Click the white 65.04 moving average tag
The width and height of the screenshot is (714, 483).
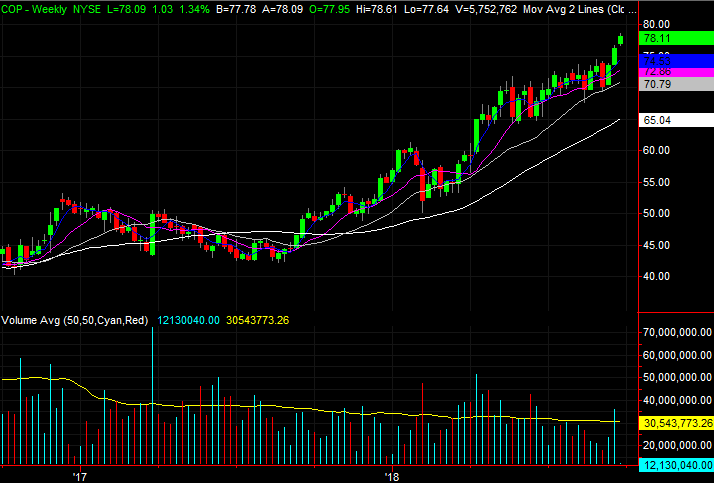pyautogui.click(x=676, y=120)
